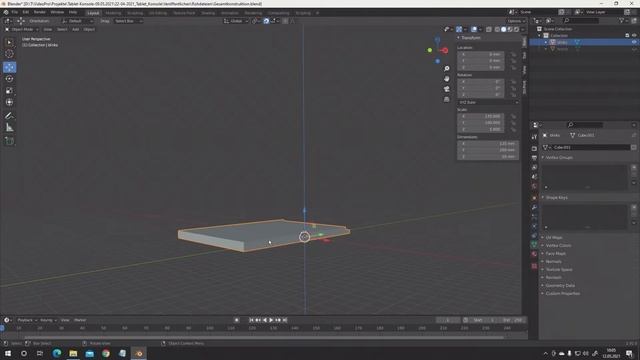Screen dimensions: 640x360
Task: Open timeline Playback menu
Action: (x=27, y=320)
